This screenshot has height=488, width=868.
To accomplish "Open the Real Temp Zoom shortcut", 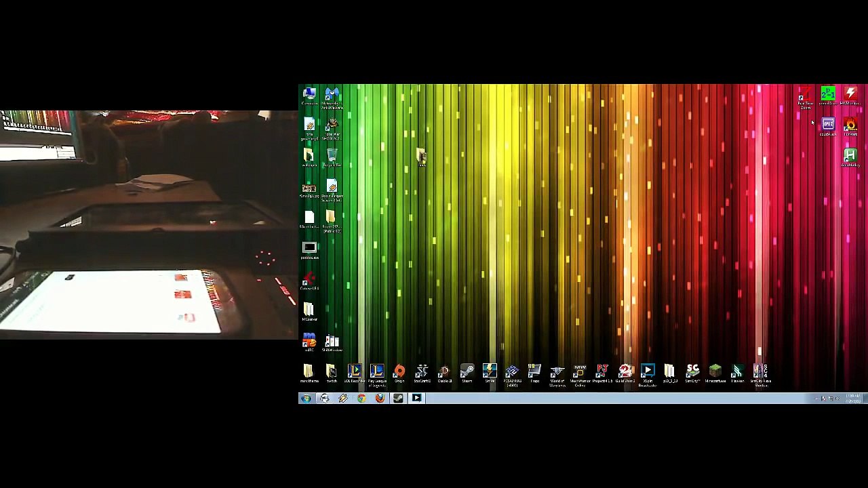I will point(805,98).
